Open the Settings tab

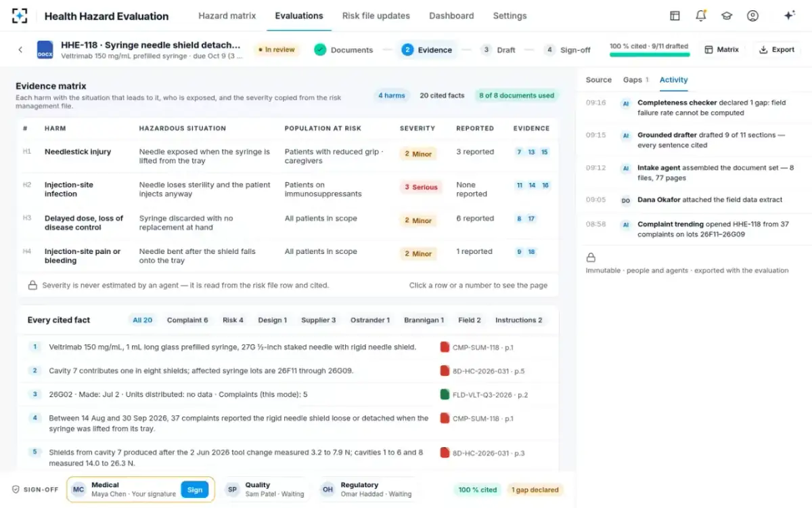click(x=510, y=16)
